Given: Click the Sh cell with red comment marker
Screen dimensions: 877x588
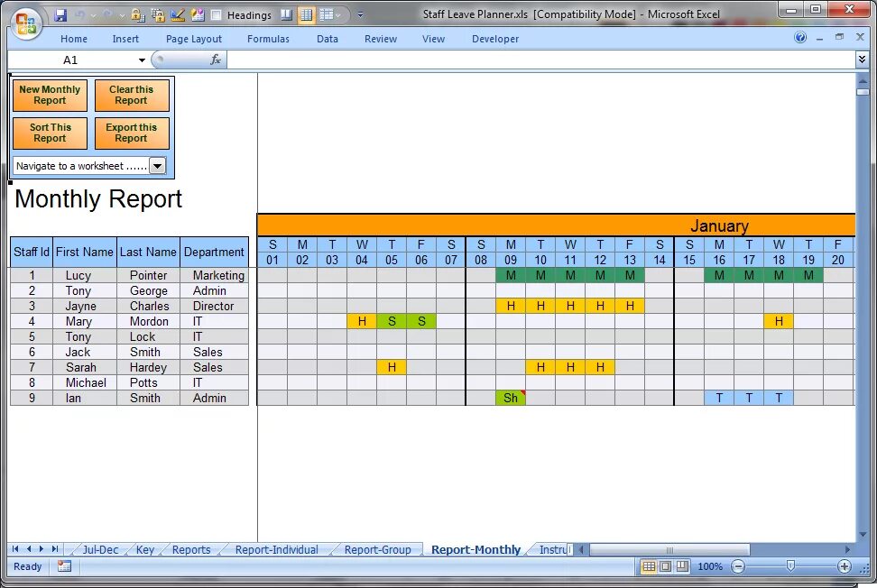Looking at the screenshot, I should (511, 397).
